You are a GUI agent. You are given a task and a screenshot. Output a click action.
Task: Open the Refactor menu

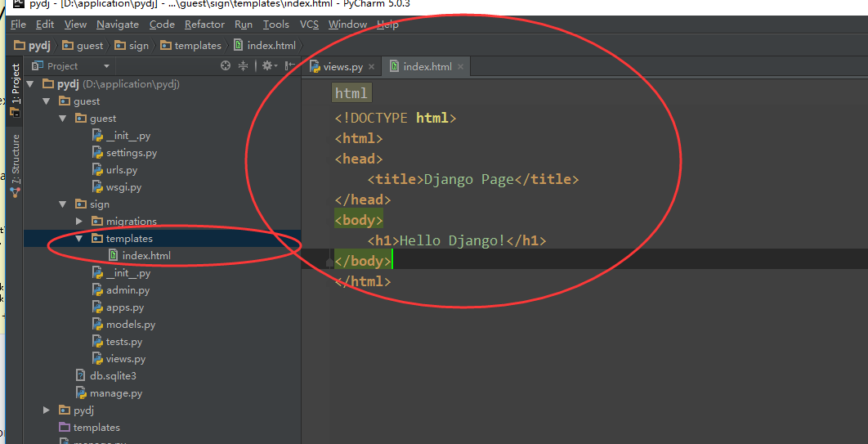205,25
